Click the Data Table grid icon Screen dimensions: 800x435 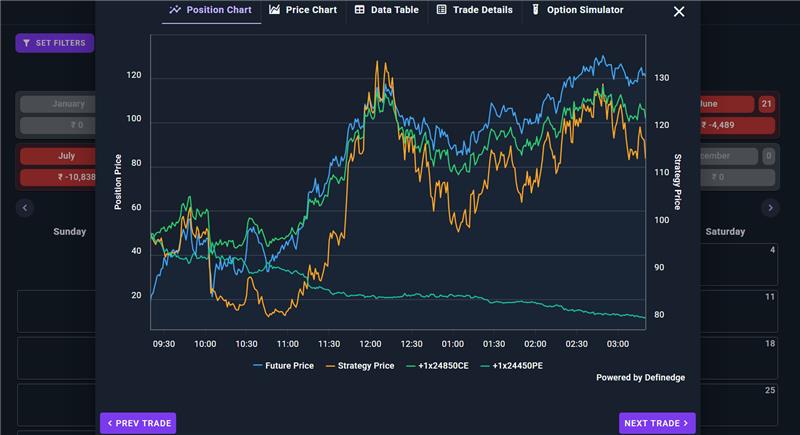(360, 10)
